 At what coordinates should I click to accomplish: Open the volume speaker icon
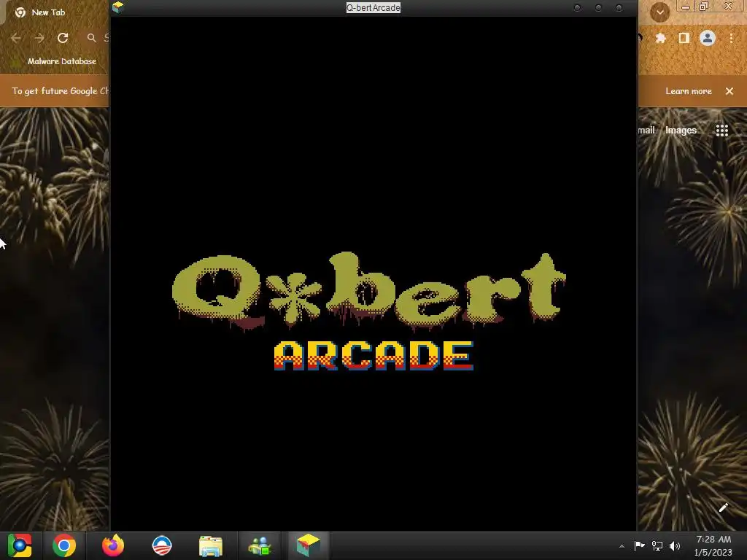675,545
